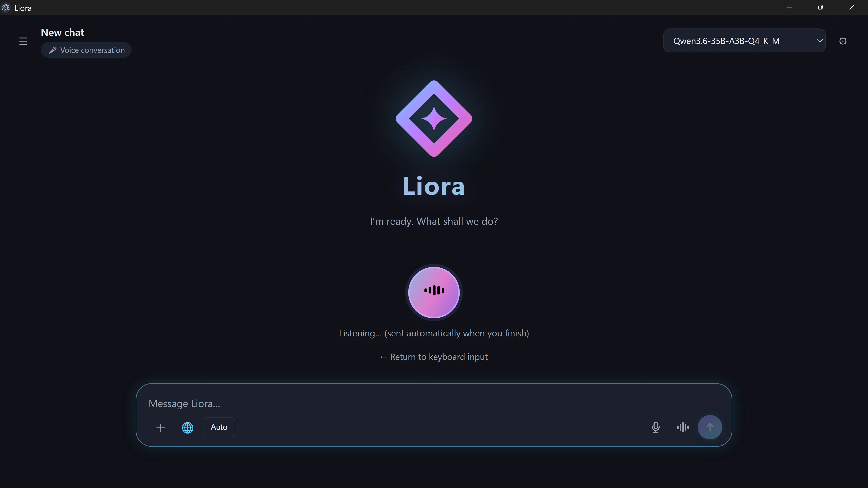Click the pink listening voice orb

tap(434, 292)
